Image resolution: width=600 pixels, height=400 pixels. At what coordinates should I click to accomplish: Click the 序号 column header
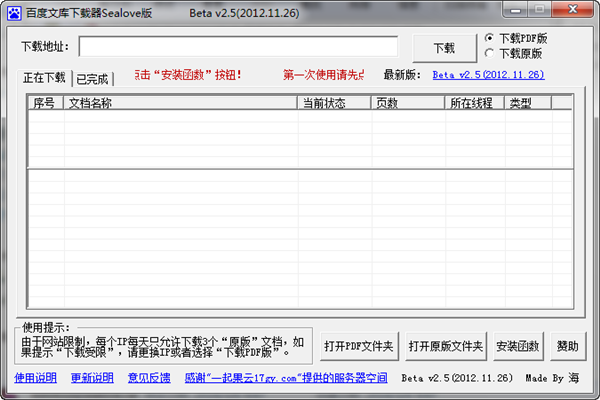click(x=46, y=103)
